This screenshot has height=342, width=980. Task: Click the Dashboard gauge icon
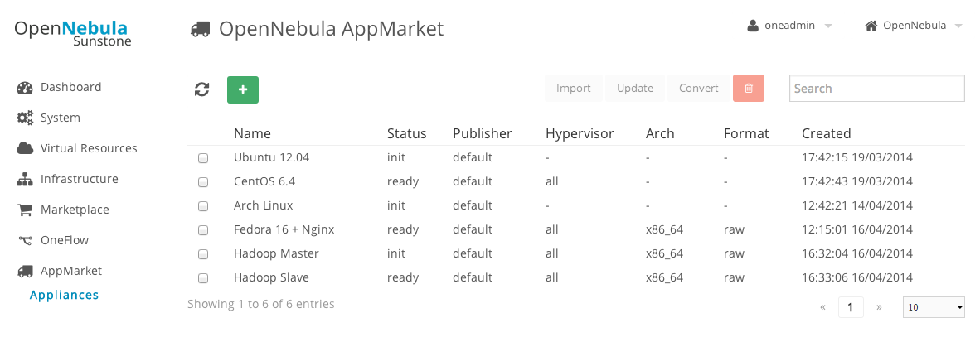(24, 88)
